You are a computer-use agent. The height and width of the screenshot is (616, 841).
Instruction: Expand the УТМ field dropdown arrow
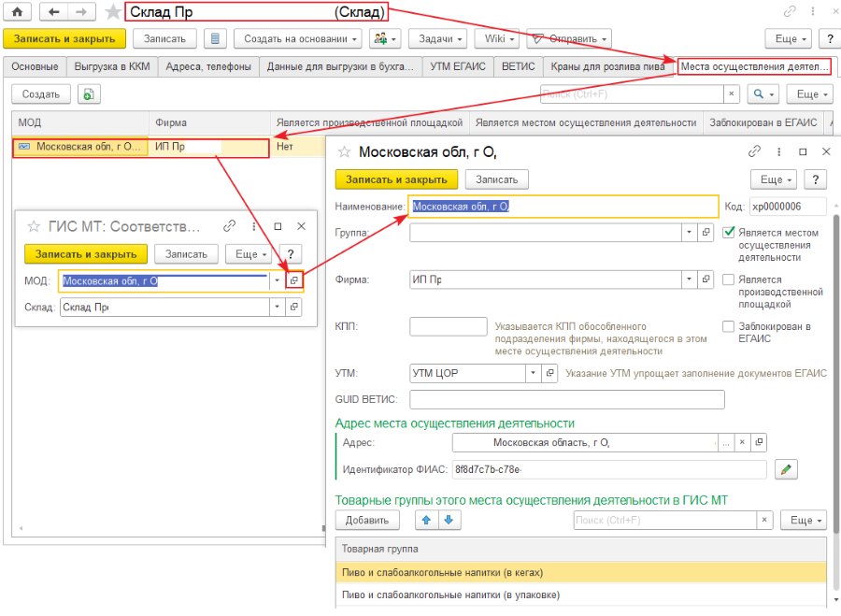(533, 373)
